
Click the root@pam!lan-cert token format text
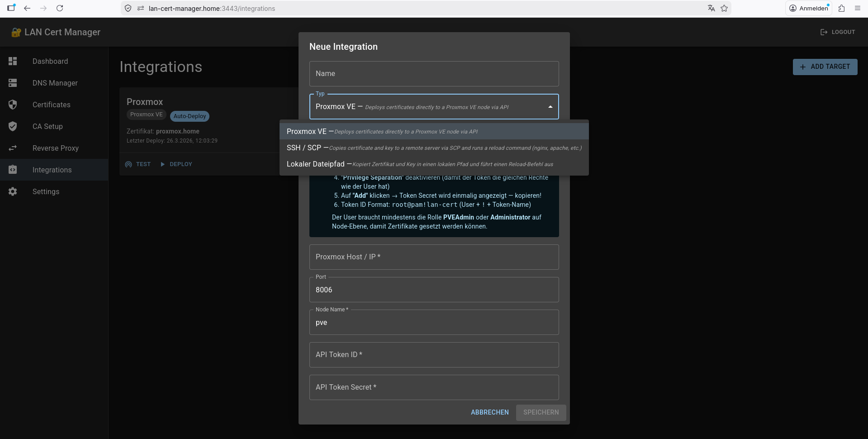[425, 205]
